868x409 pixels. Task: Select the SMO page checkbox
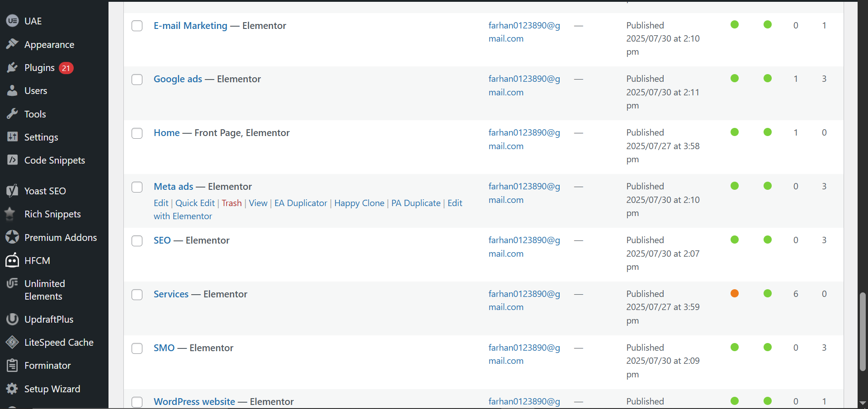tap(137, 348)
